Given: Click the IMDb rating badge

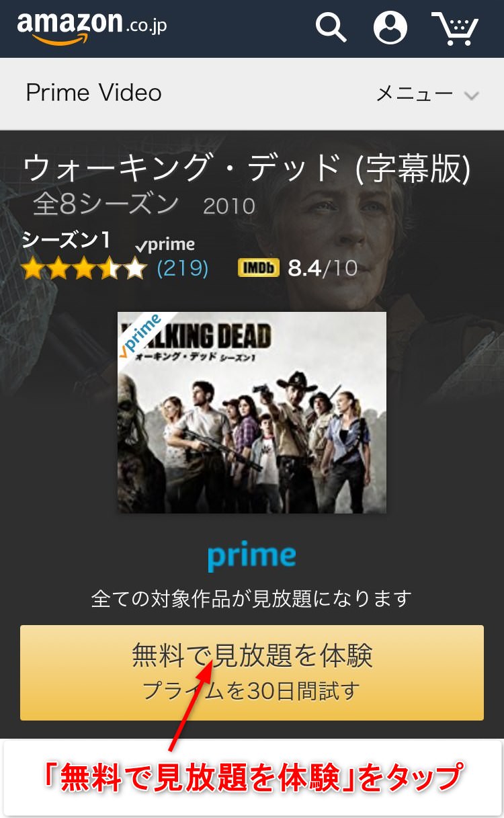Looking at the screenshot, I should click(259, 268).
